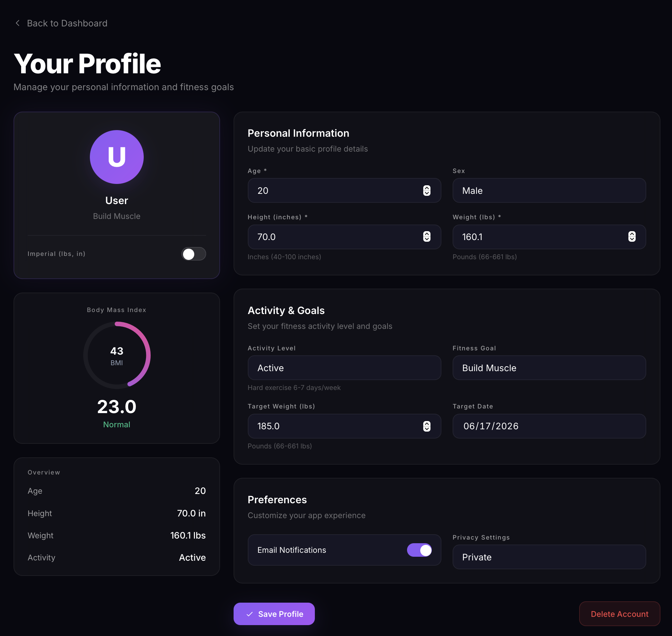Click the Weight field stepper arrows
This screenshot has height=636, width=672.
click(x=632, y=237)
